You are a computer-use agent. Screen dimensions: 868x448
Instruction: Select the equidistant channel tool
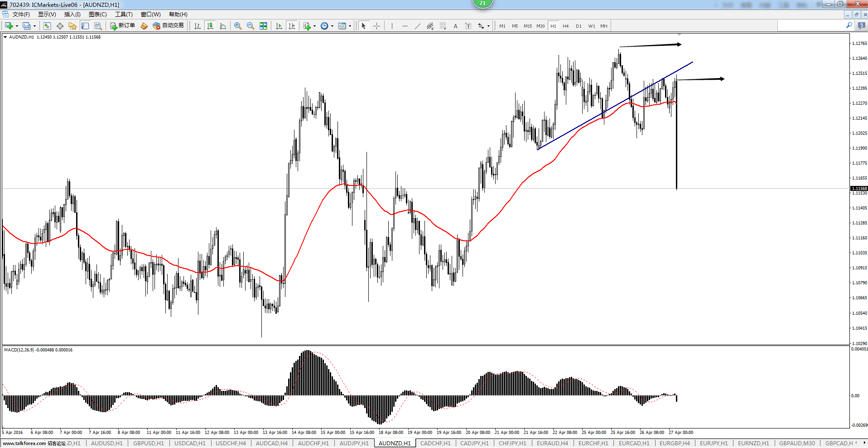coord(430,26)
